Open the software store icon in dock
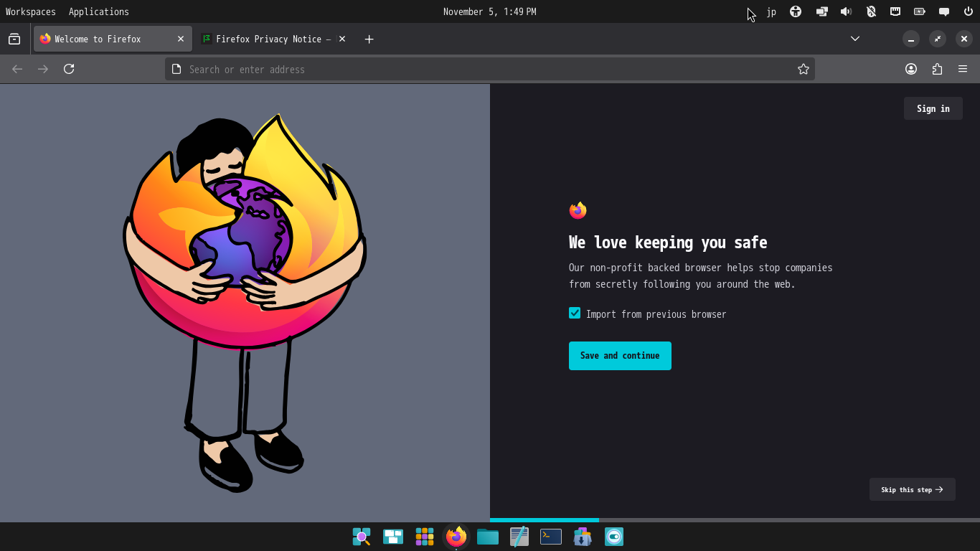The height and width of the screenshot is (551, 980). click(583, 537)
